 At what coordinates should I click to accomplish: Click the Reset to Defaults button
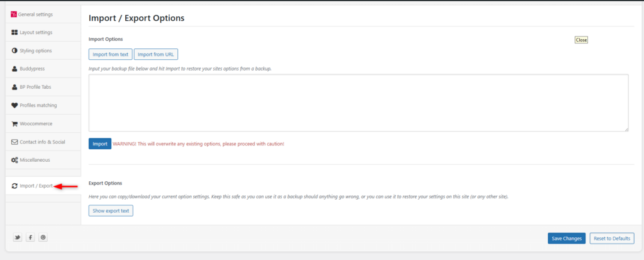[612, 239]
